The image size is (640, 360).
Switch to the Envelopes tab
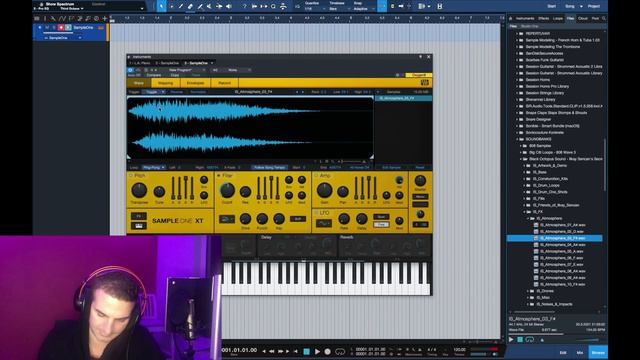(x=195, y=83)
